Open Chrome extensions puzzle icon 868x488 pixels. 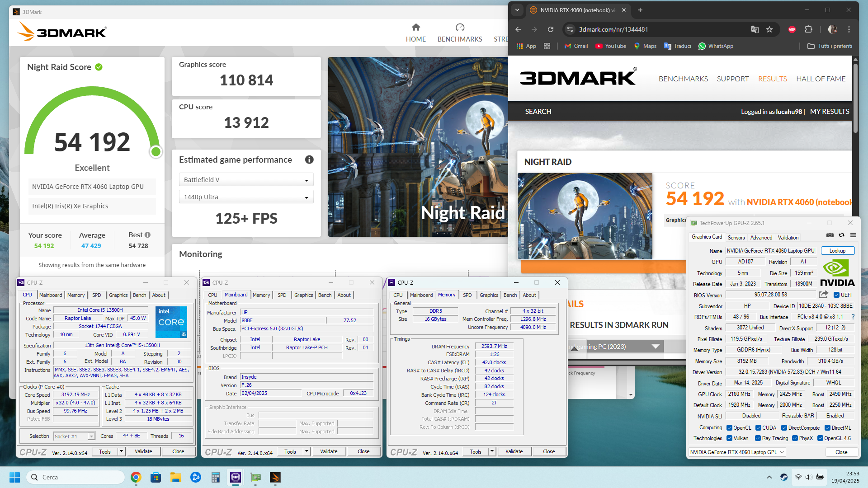pyautogui.click(x=809, y=29)
